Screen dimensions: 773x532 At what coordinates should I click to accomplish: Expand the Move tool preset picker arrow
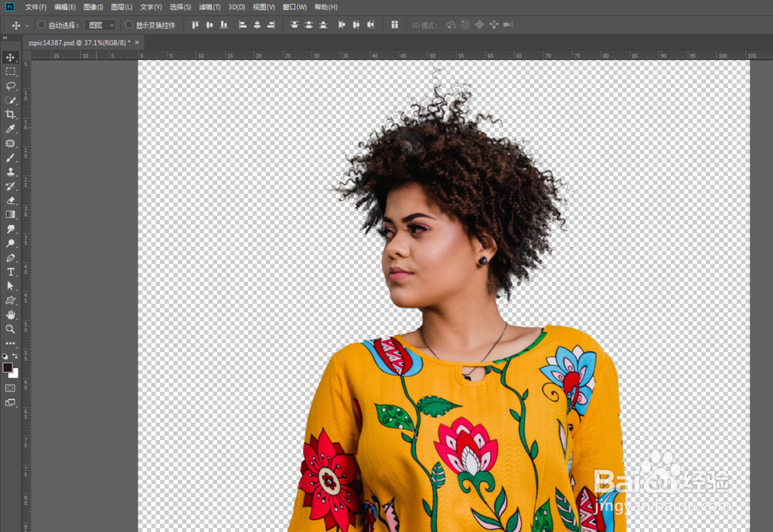pos(27,26)
